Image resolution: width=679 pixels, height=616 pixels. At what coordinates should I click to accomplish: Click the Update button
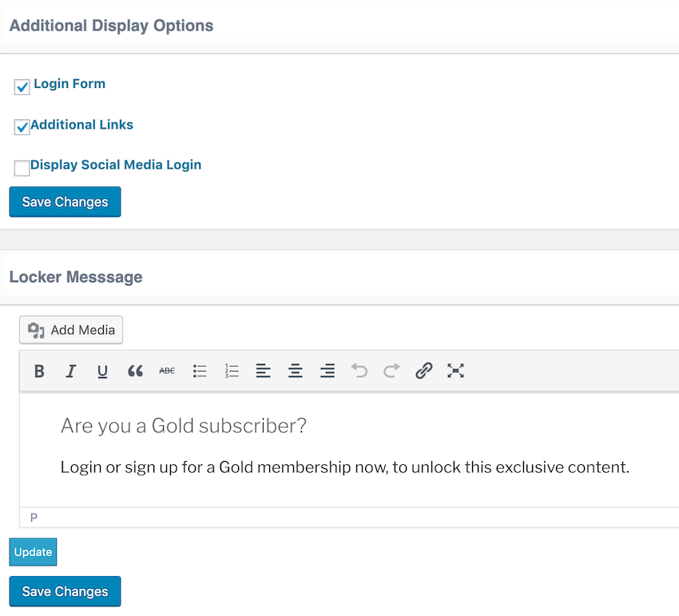coord(33,552)
